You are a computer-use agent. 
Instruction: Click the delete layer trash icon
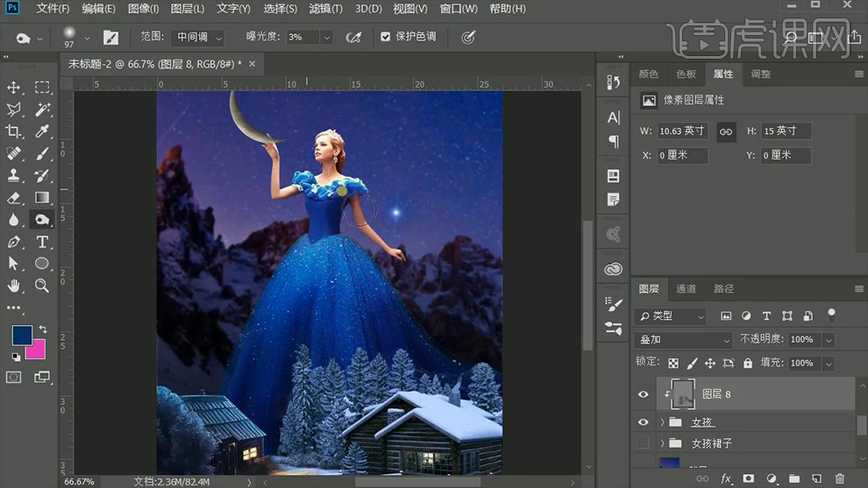pyautogui.click(x=839, y=478)
